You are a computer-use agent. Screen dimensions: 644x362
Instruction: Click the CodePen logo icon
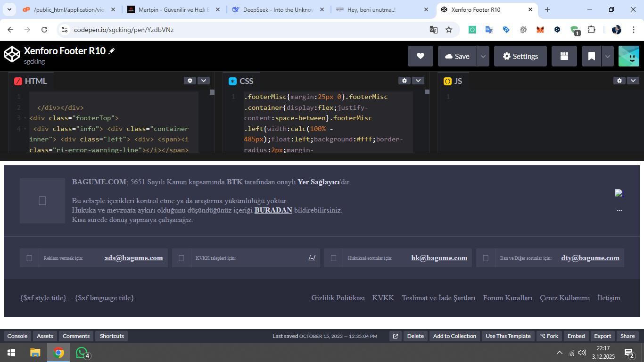[x=12, y=54]
